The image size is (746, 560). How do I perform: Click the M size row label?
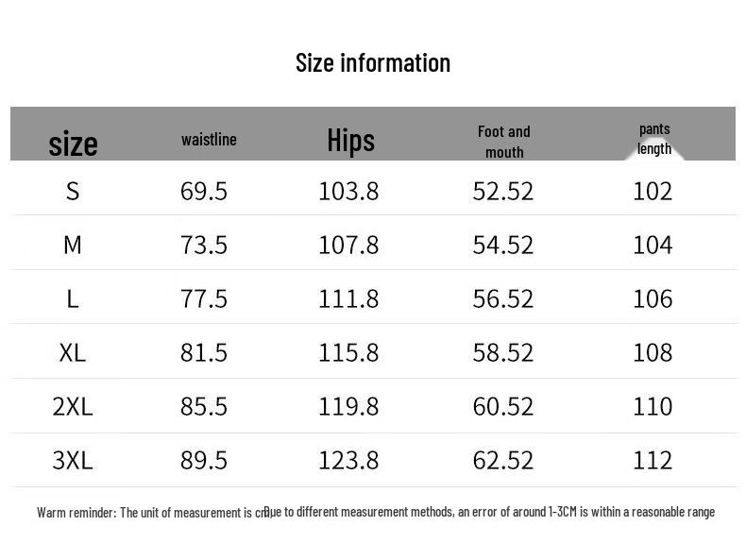(73, 246)
